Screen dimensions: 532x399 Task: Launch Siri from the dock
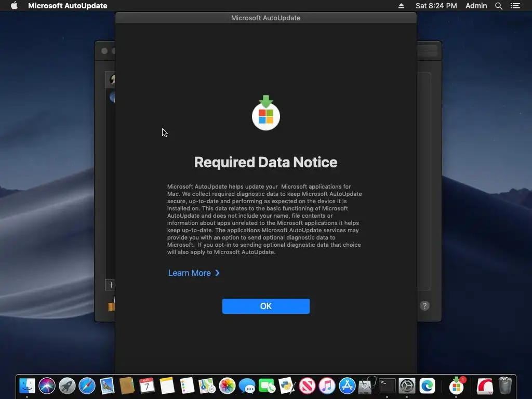pos(47,386)
